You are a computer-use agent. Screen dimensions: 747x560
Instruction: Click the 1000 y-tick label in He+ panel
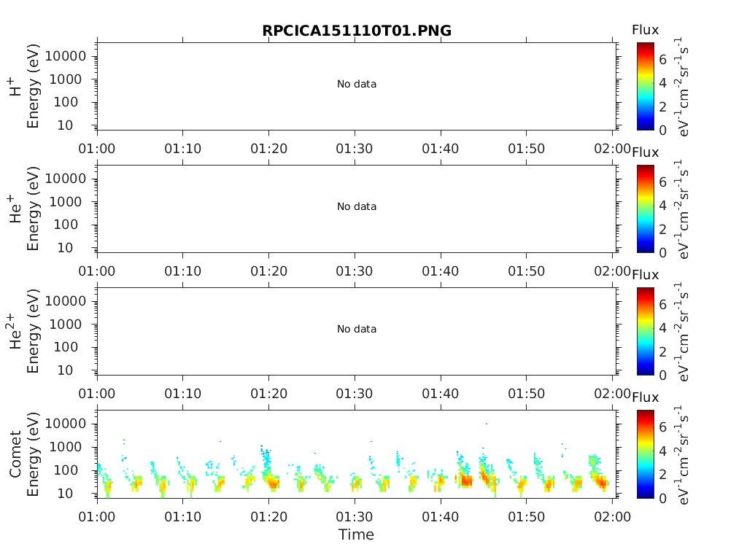66,202
